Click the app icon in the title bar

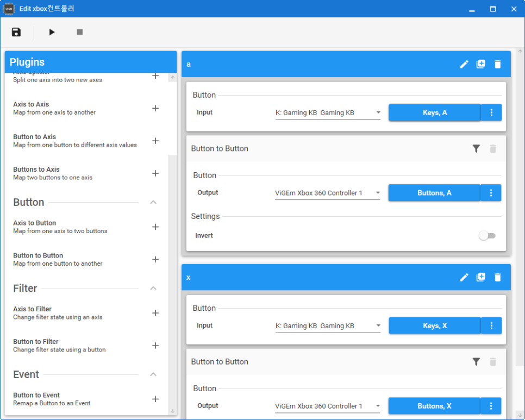tap(9, 9)
